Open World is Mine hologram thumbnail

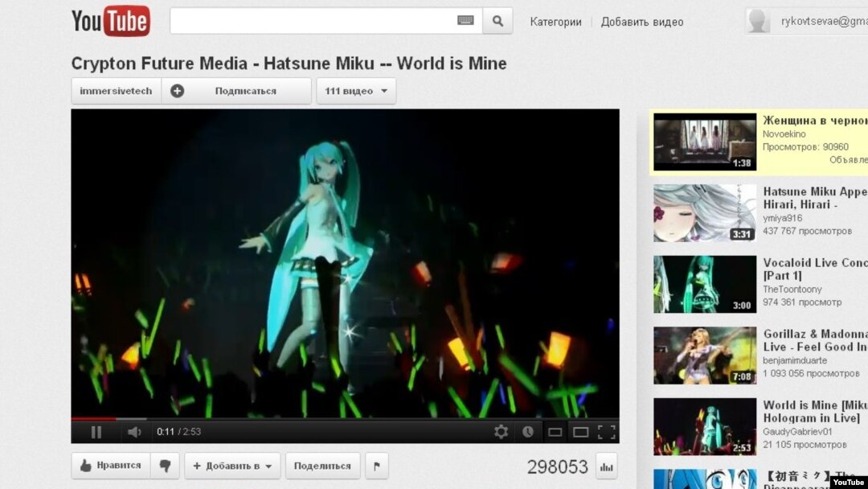[x=705, y=426]
